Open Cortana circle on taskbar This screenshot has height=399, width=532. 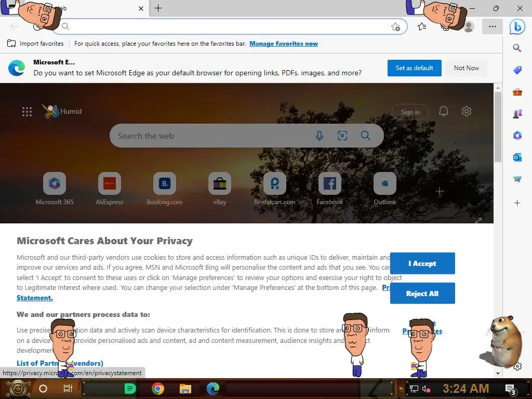[x=43, y=389]
